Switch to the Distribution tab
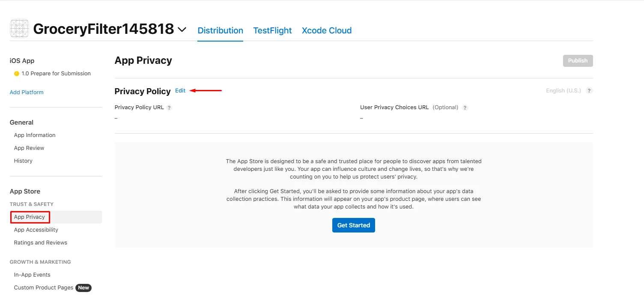 click(x=220, y=30)
